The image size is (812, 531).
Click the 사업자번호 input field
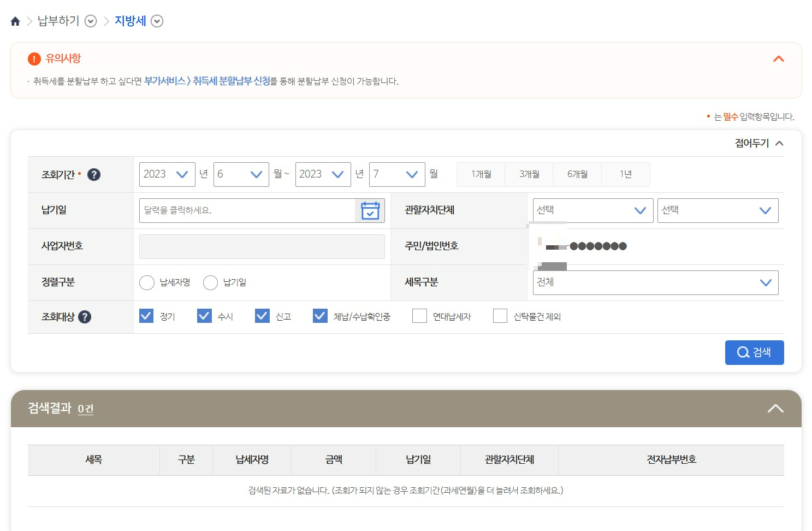262,246
